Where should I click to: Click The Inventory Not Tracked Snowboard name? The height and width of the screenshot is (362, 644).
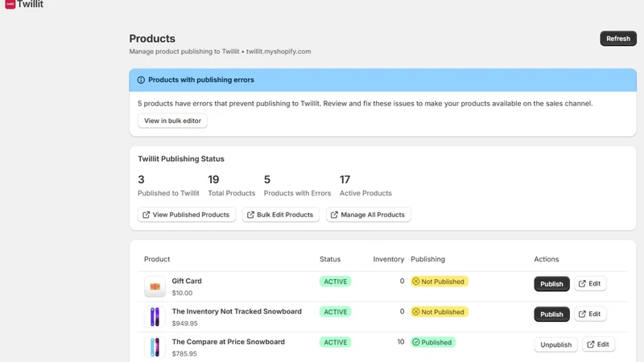[x=237, y=311]
